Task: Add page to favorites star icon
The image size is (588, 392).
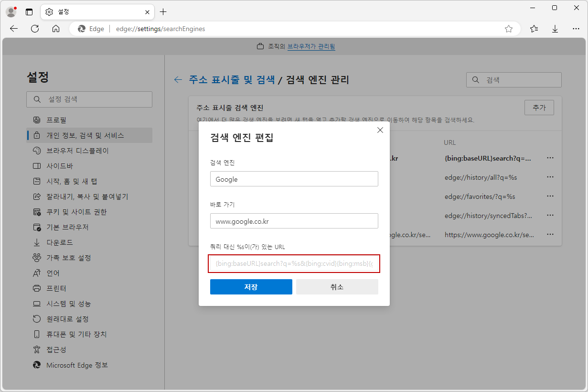Action: (x=509, y=29)
